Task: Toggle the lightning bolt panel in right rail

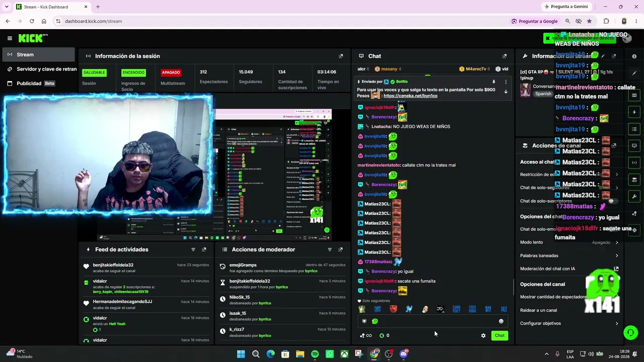Action: pyautogui.click(x=634, y=112)
